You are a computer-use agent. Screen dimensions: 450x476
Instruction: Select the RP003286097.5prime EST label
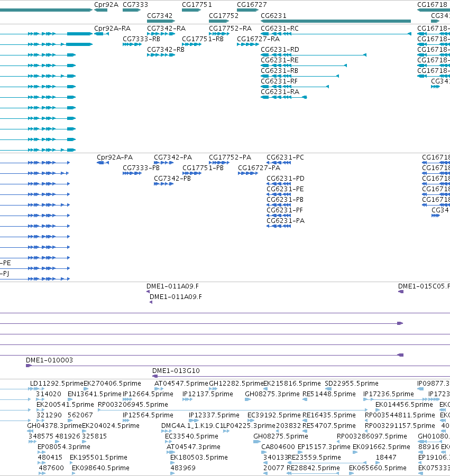tap(372, 436)
